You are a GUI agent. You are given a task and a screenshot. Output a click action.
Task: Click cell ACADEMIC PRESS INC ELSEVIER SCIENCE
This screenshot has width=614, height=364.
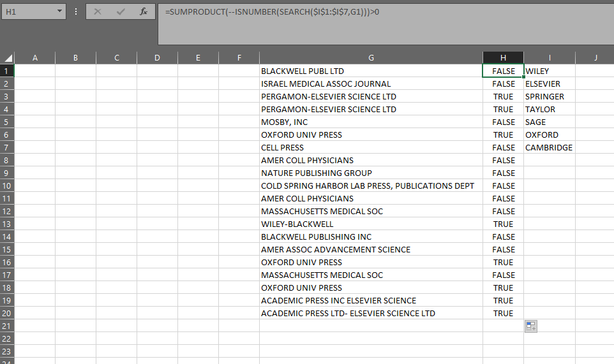coord(371,301)
